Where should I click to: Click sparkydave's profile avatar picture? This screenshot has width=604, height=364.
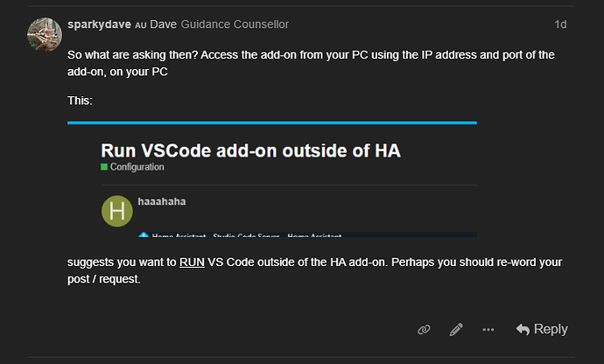[44, 34]
